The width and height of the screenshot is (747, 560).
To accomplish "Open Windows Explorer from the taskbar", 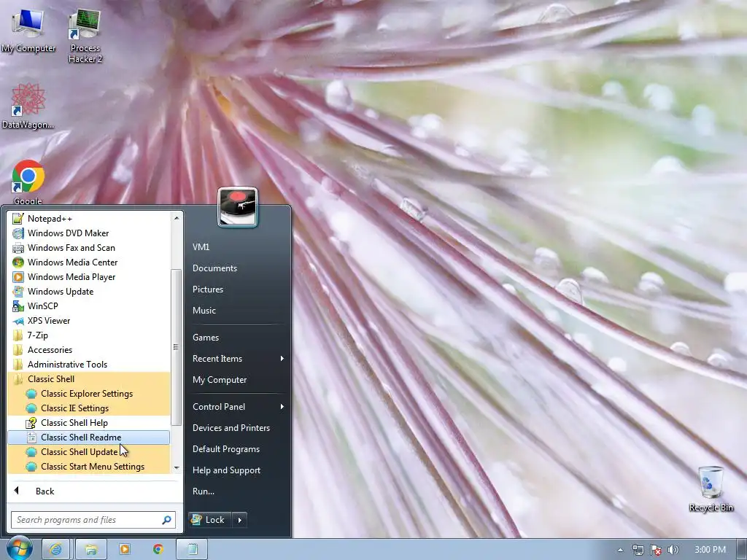I will (x=90, y=549).
